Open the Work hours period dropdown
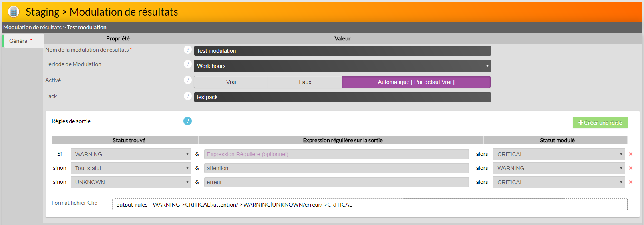This screenshot has height=225, width=644. click(342, 66)
